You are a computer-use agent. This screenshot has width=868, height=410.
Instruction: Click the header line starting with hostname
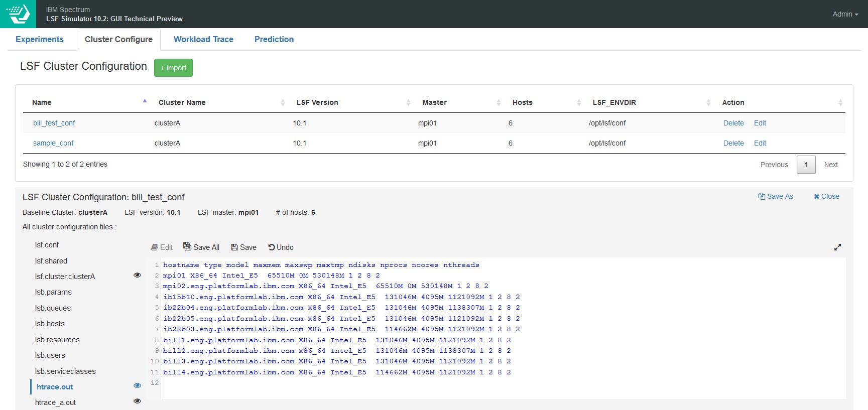pyautogui.click(x=321, y=265)
